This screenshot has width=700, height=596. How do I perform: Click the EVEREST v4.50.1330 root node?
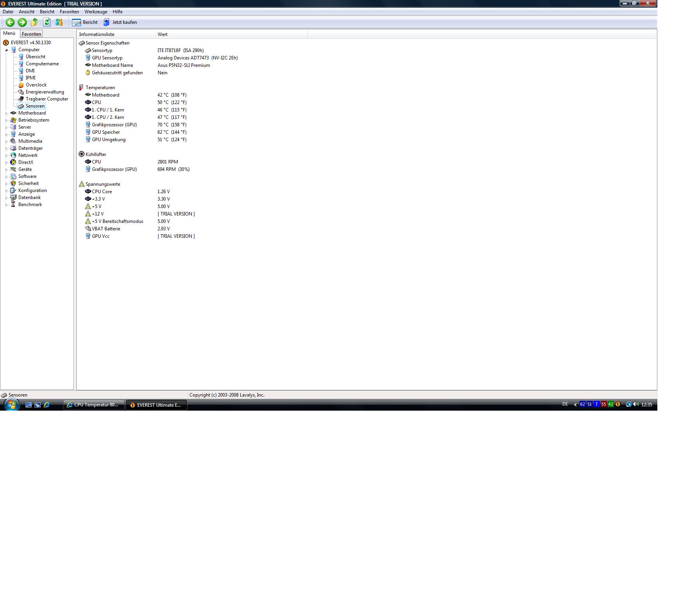pos(31,43)
